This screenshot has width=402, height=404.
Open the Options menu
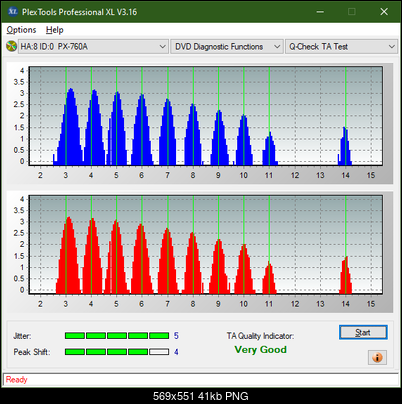[21, 30]
